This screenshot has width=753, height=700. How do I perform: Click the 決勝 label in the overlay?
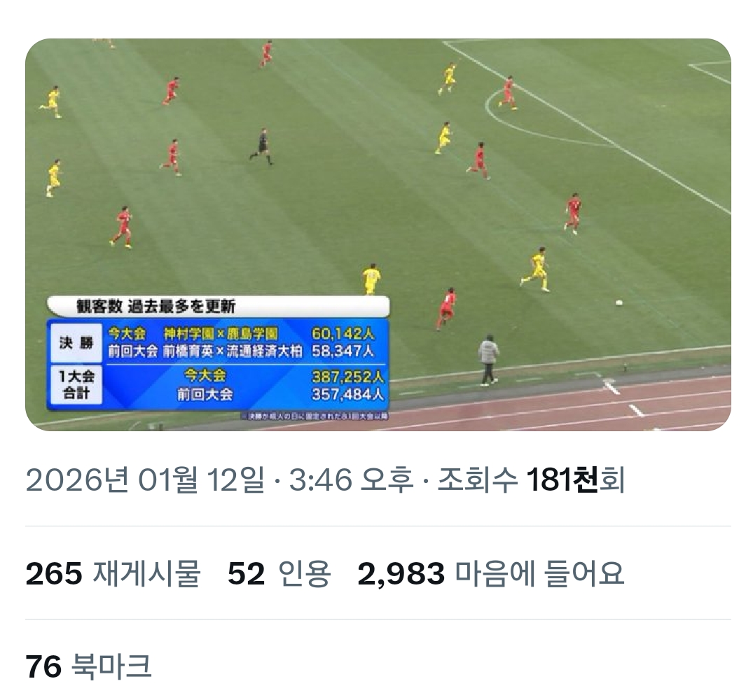click(x=76, y=343)
